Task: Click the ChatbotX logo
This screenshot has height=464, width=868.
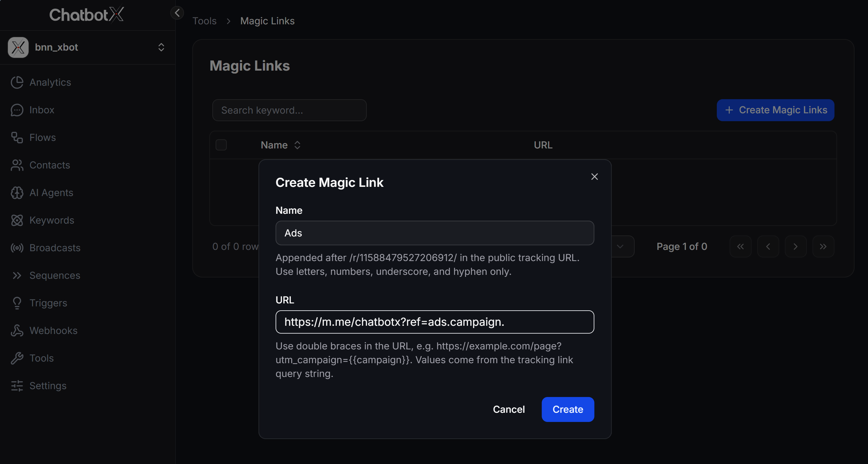Action: click(x=86, y=14)
